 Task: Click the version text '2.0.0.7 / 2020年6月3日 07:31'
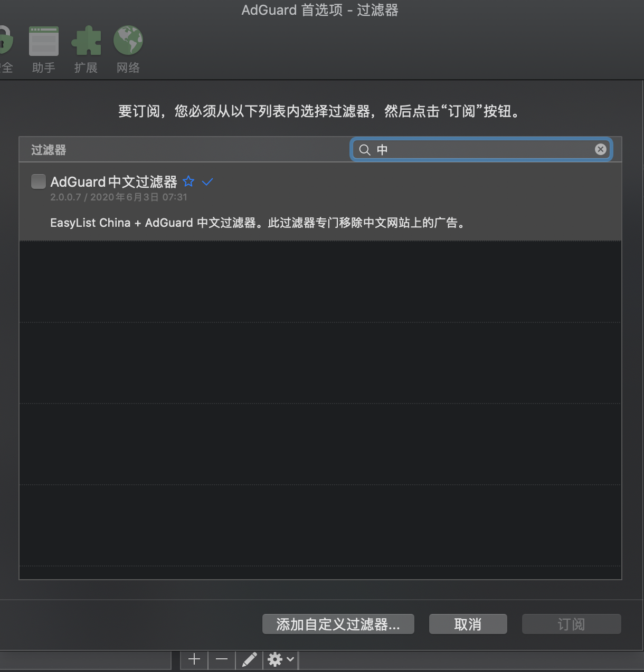tap(119, 197)
